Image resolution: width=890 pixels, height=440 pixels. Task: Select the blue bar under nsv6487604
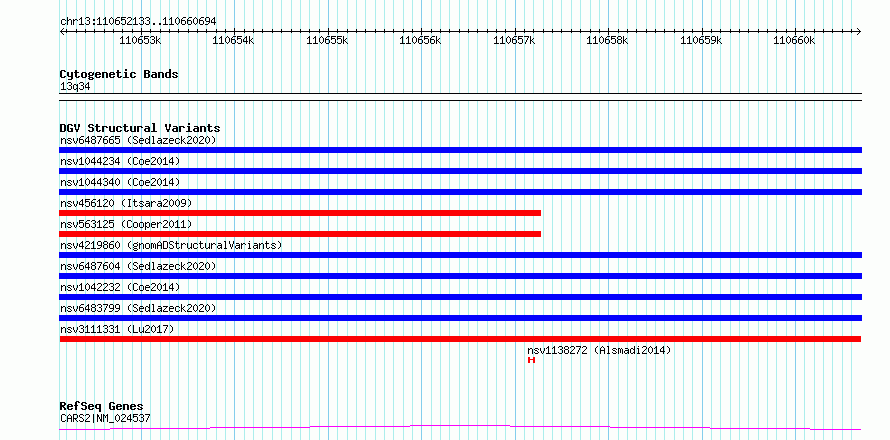coord(460,276)
